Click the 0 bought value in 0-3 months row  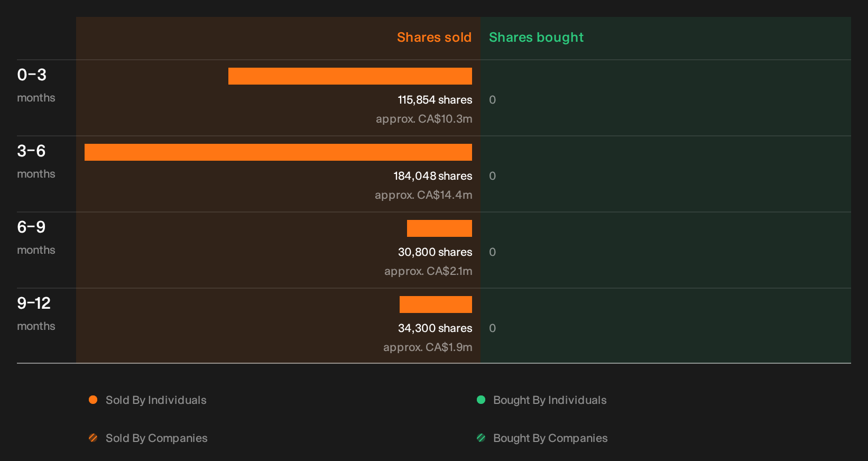click(492, 100)
